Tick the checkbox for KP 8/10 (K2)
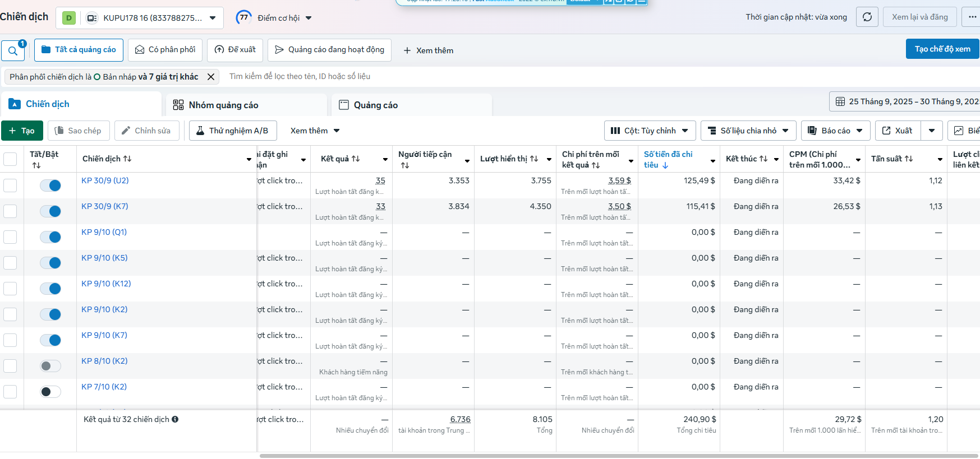 10,366
